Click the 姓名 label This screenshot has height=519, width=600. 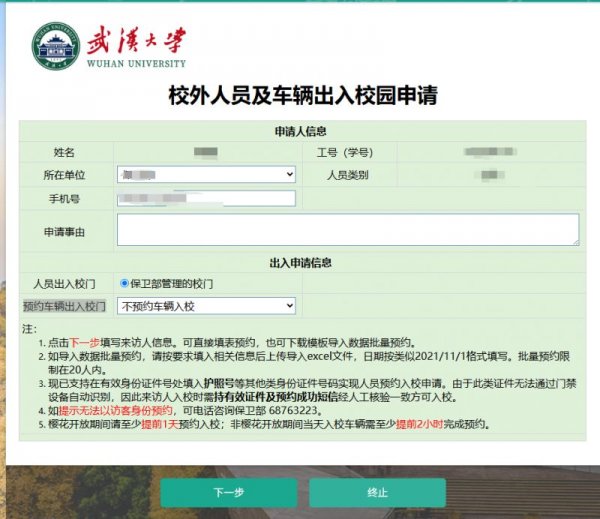(x=64, y=152)
